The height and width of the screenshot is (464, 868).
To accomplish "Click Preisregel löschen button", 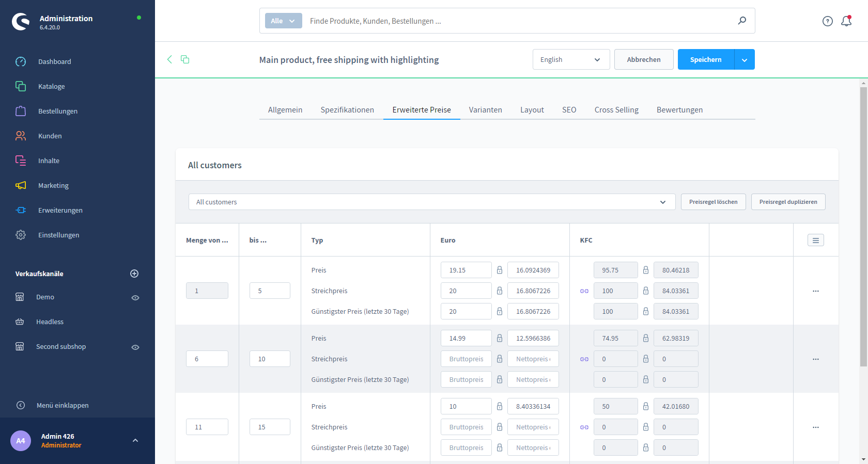I will point(714,202).
